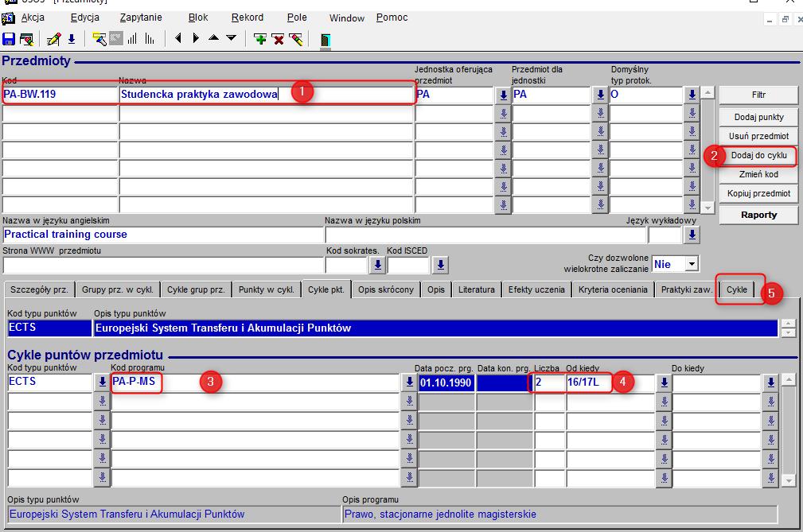Switch to the Grupy prz. w cykl. tab
This screenshot has height=532, width=803.
[x=117, y=289]
